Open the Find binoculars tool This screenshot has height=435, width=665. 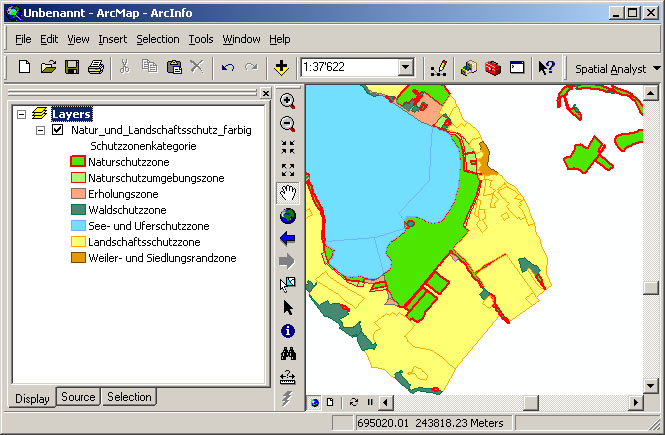tap(288, 354)
